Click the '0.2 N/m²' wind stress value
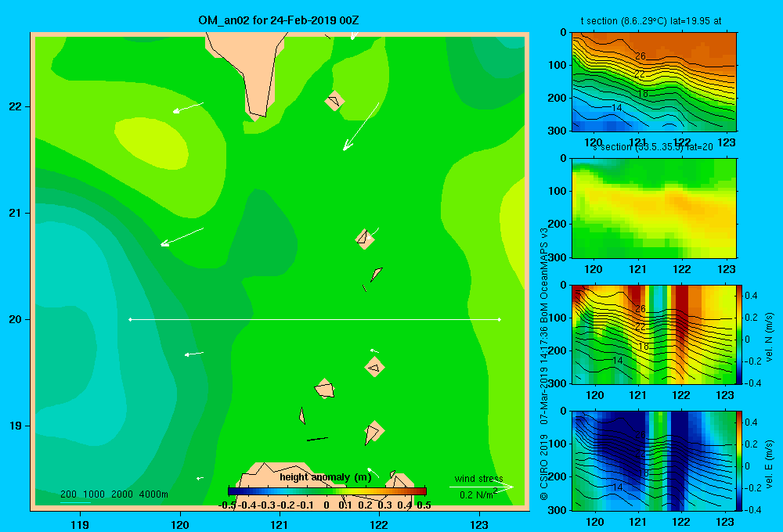783x532 pixels. pyautogui.click(x=478, y=494)
